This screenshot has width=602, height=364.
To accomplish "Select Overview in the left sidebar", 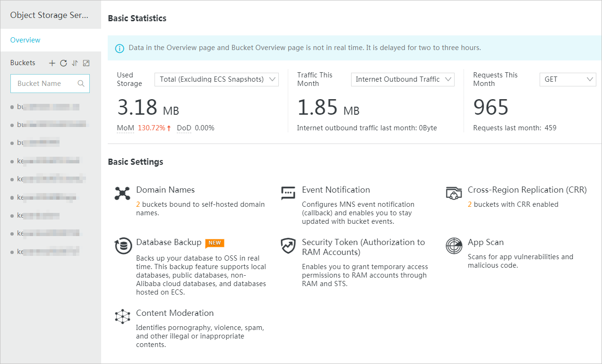I will [26, 40].
